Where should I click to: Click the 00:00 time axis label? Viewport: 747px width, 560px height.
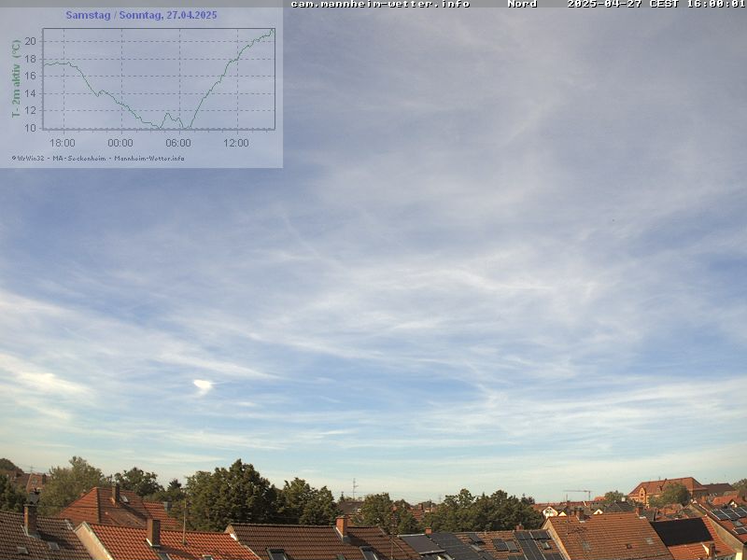tap(120, 143)
